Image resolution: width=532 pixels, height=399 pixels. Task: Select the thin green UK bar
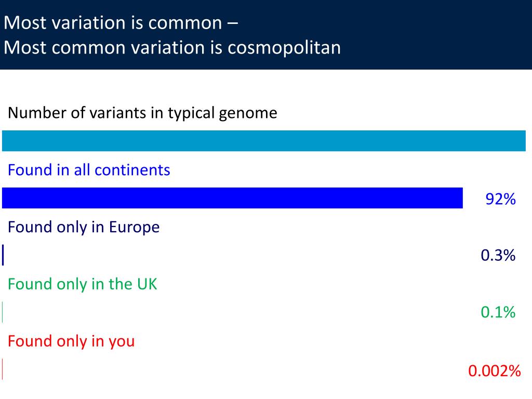[3, 312]
